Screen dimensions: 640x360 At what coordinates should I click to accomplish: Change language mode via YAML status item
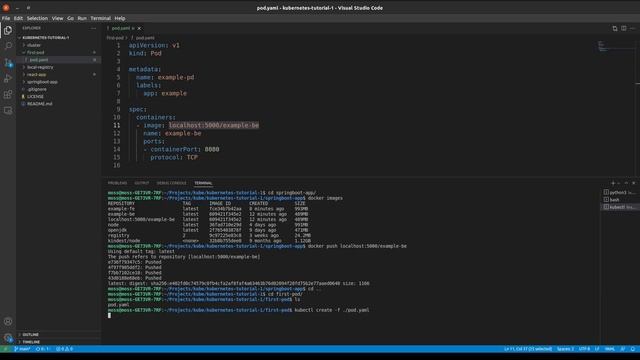click(x=610, y=349)
